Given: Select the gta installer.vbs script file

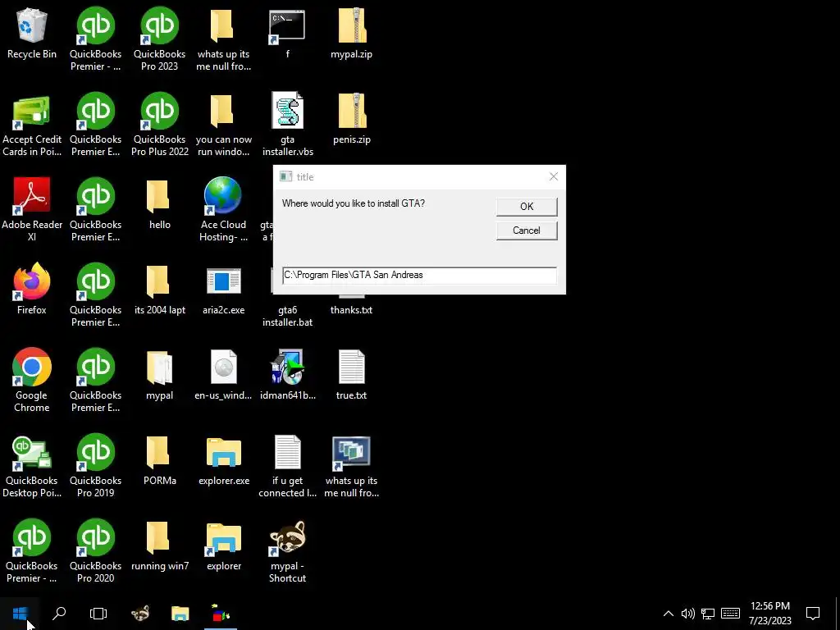Looking at the screenshot, I should click(x=288, y=125).
